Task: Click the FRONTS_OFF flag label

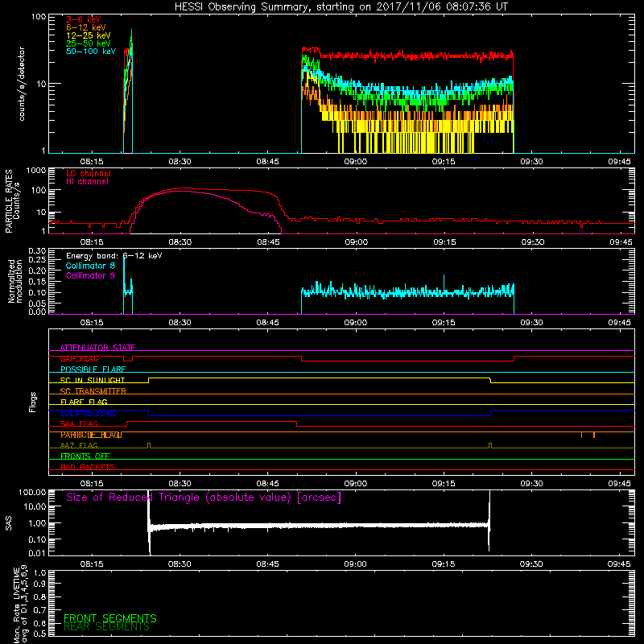Action: [85, 456]
